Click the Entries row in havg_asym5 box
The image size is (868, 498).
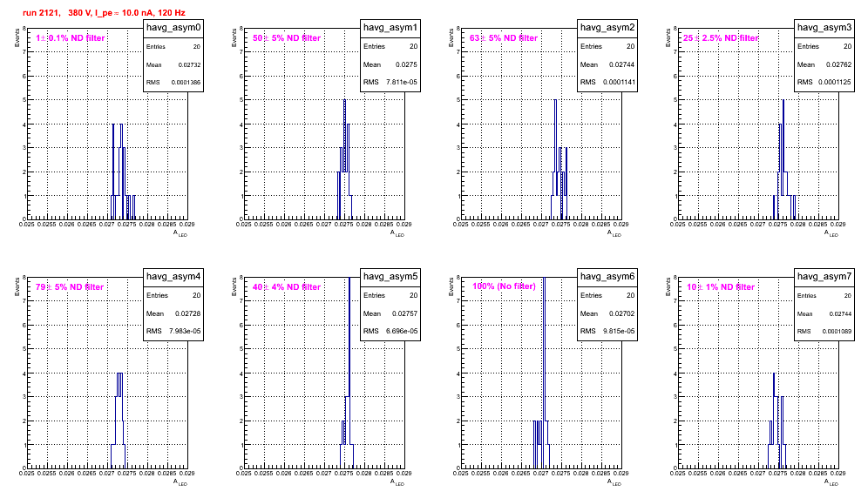[x=390, y=295]
